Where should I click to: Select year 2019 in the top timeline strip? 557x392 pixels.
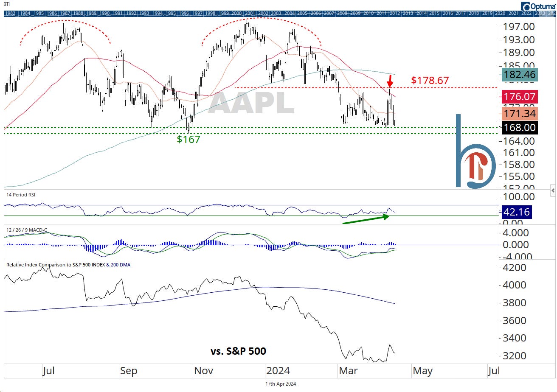point(487,14)
